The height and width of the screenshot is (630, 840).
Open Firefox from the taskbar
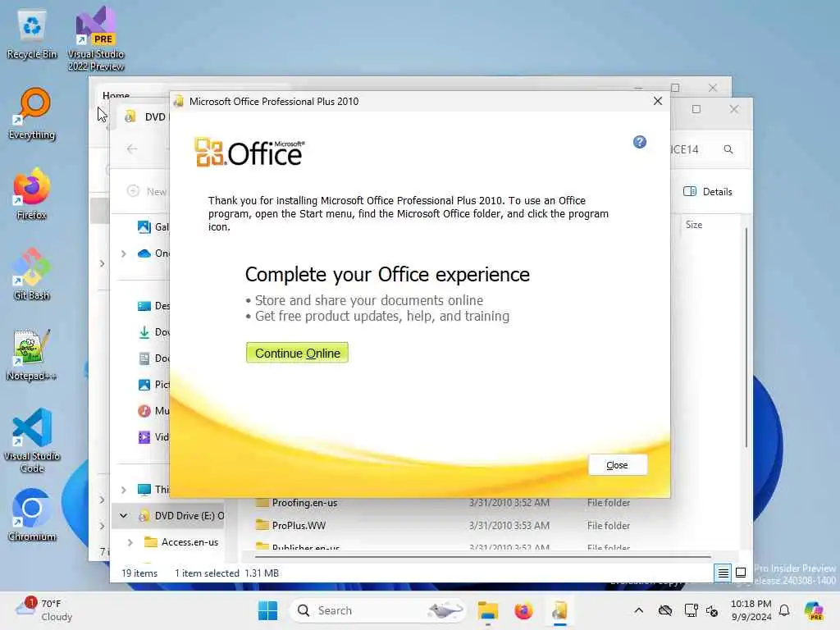pyautogui.click(x=523, y=610)
